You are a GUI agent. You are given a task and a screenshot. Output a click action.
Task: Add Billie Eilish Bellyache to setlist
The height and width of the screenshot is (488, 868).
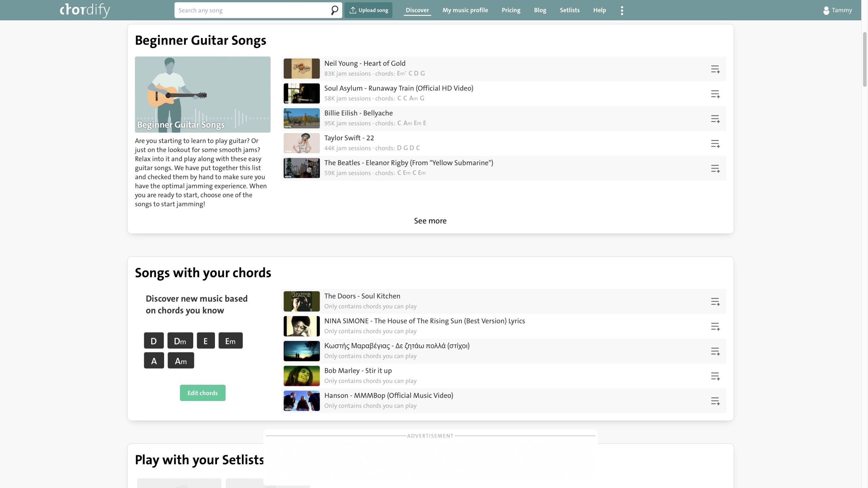point(715,119)
